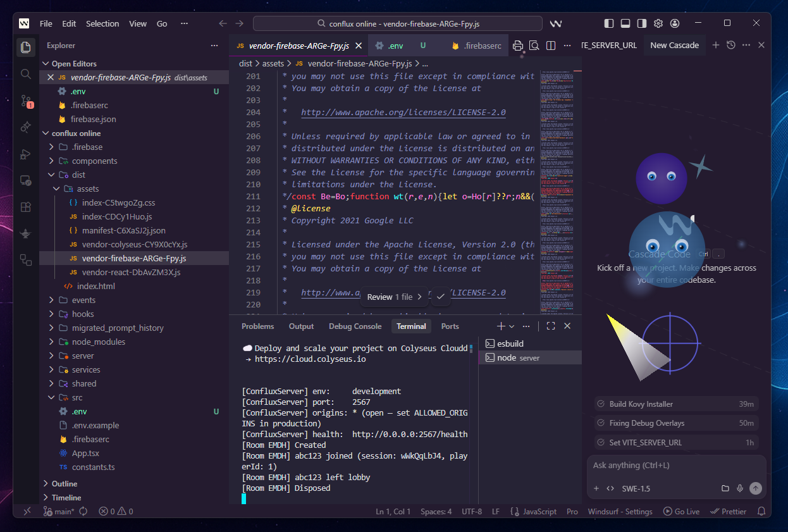Open Run and Debug view
This screenshot has height=532, width=788.
pos(26,154)
